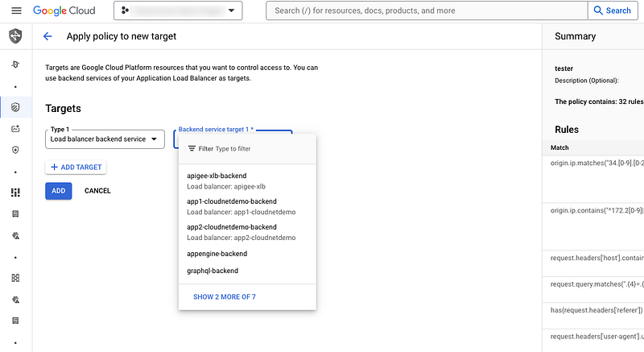Click rule request.headers['host'].contain
The height and width of the screenshot is (352, 644).
tap(597, 258)
